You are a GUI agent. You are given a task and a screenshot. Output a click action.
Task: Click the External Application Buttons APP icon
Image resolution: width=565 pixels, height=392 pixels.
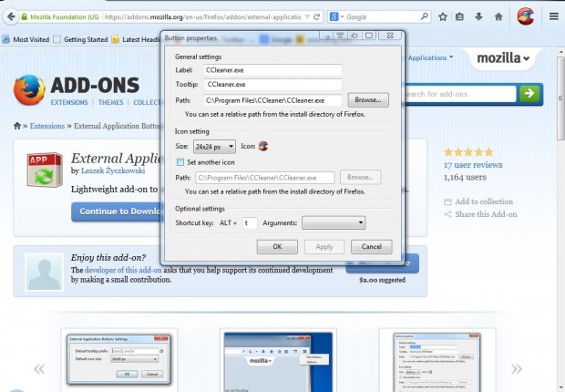pyautogui.click(x=45, y=170)
